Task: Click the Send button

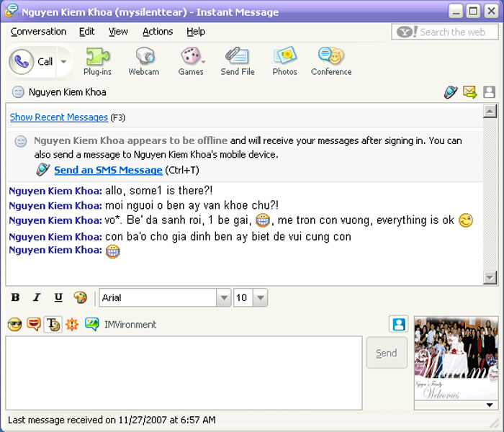Action: (387, 353)
